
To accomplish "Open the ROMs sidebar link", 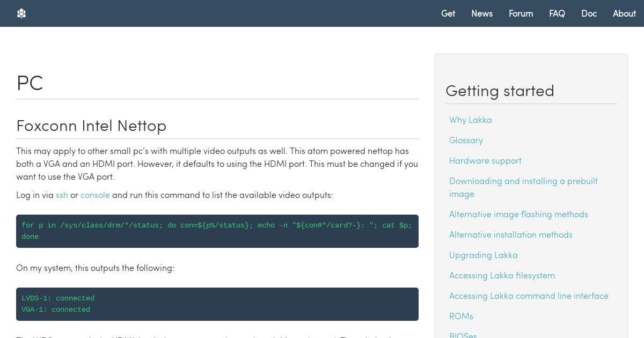I will (x=461, y=317).
